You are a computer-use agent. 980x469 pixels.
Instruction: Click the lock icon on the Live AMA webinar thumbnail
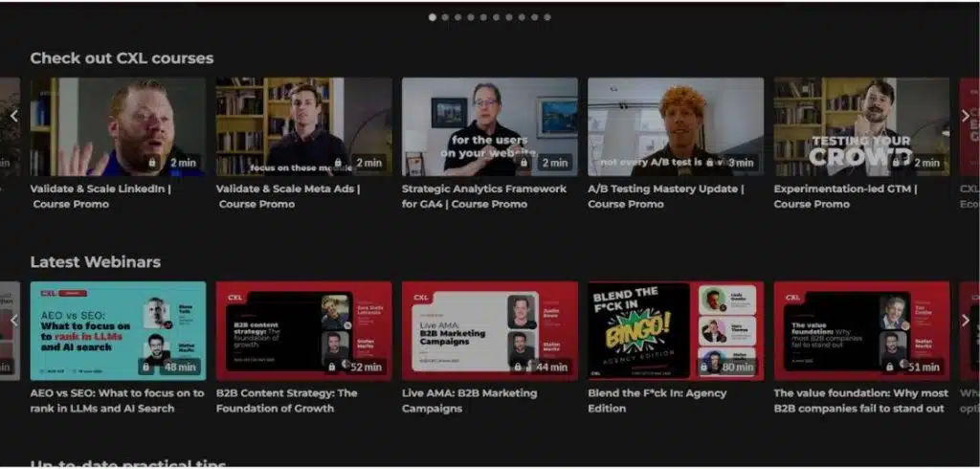click(518, 368)
